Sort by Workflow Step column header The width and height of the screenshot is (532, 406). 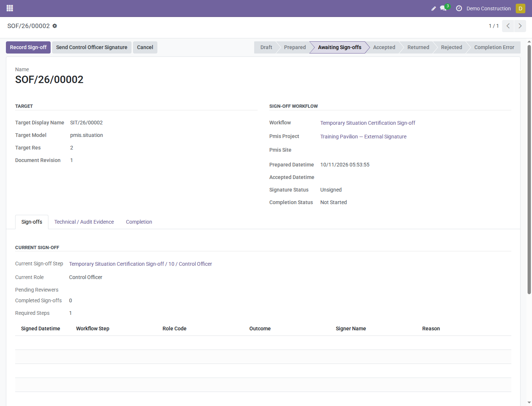(93, 328)
